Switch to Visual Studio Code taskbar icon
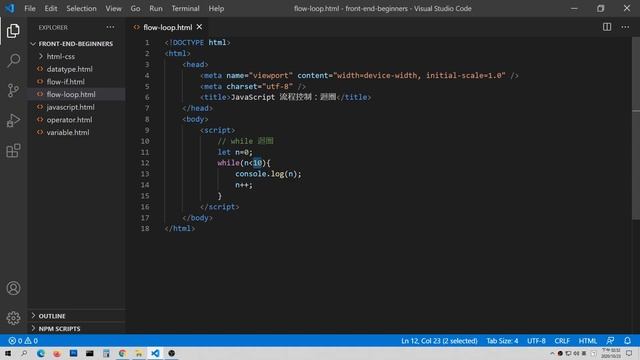Screen dimensions: 640x360 coord(155,353)
